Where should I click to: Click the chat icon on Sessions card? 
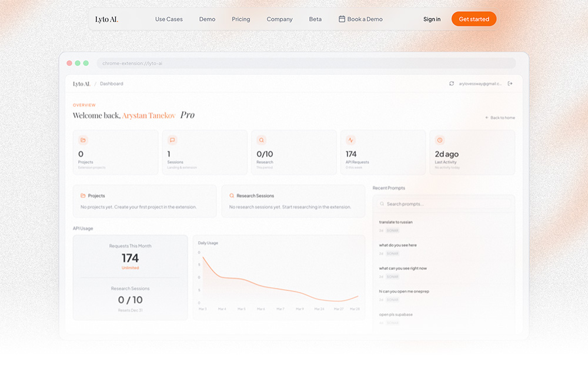pyautogui.click(x=172, y=140)
